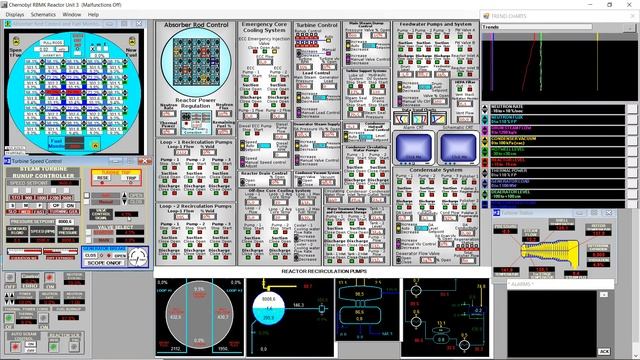Check the third speed setpoint checkbox

click(x=40, y=191)
